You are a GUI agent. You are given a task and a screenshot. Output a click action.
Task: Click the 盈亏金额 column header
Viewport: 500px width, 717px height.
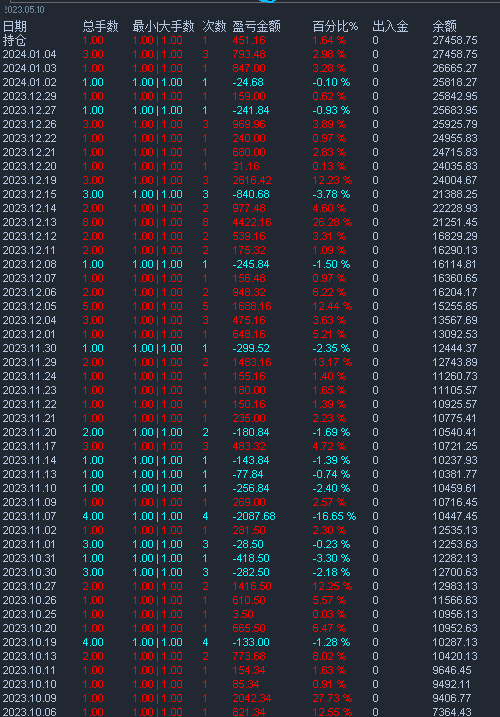[256, 27]
